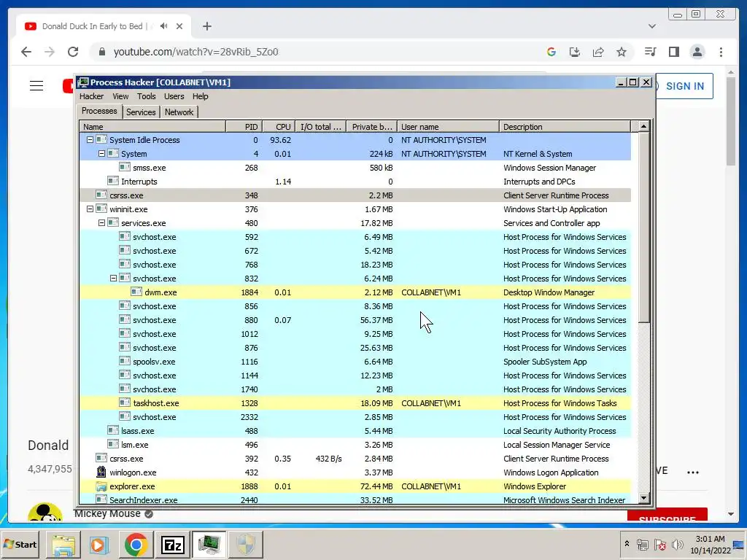Image resolution: width=747 pixels, height=560 pixels.
Task: Select svchost.exe with PID 2332
Action: pos(355,417)
